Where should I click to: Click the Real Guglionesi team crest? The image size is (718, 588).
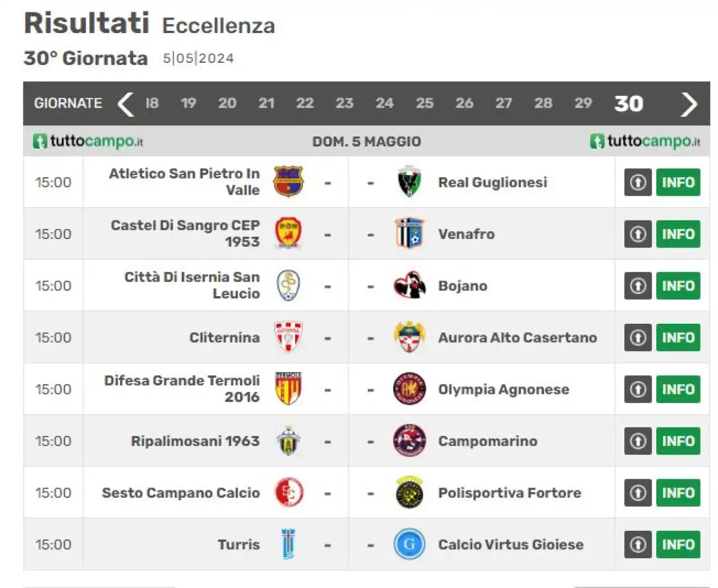409,182
